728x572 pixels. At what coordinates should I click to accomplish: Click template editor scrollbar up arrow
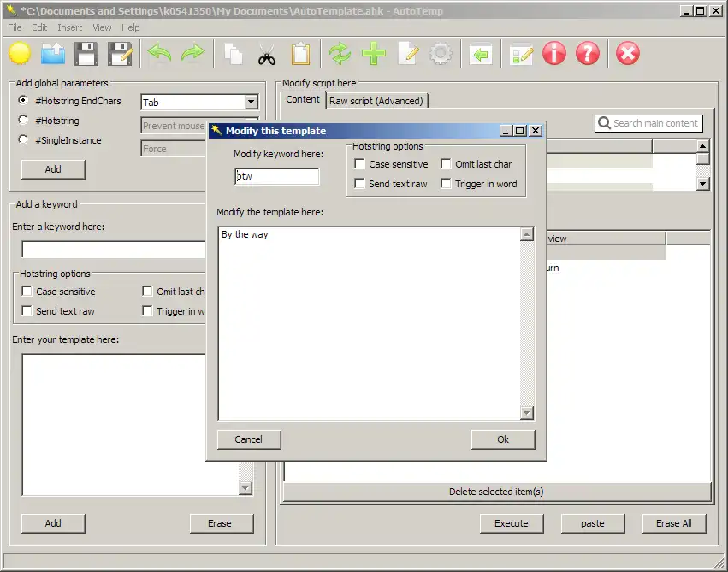[526, 234]
